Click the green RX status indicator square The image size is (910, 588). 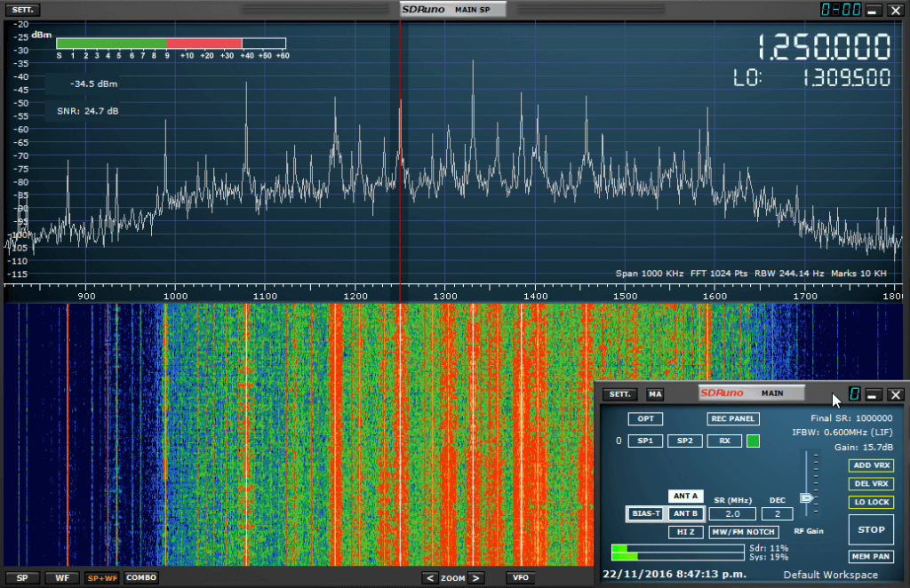753,441
